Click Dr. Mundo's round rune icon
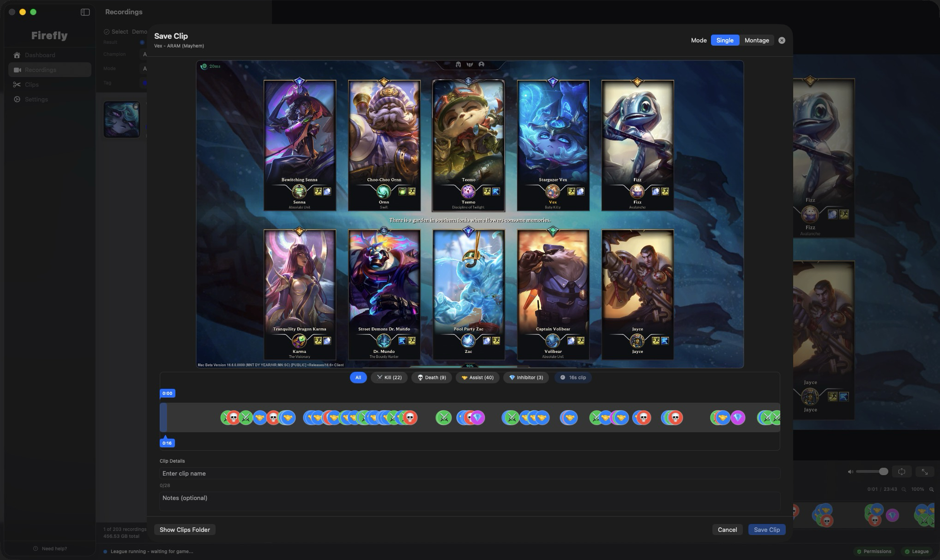 (x=384, y=340)
